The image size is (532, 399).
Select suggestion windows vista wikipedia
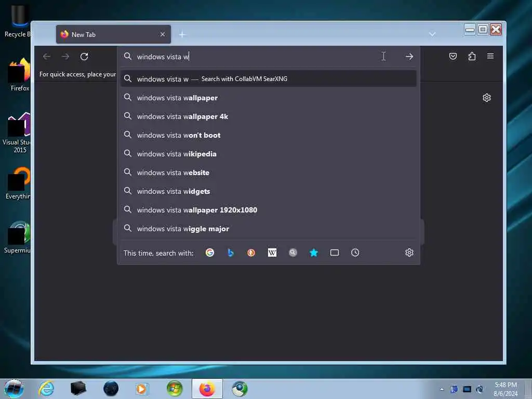click(x=269, y=154)
